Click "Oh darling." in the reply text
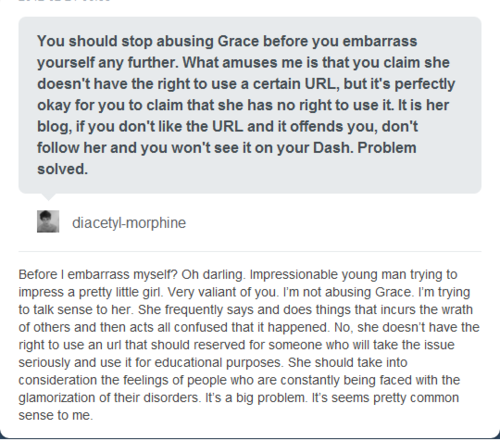The width and height of the screenshot is (500, 441). pos(214,275)
